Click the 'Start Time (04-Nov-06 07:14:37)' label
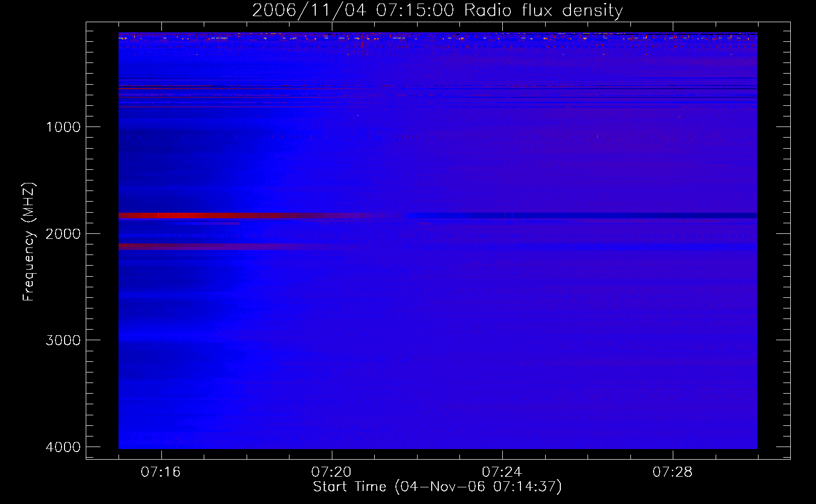This screenshot has height=504, width=816. [x=437, y=487]
